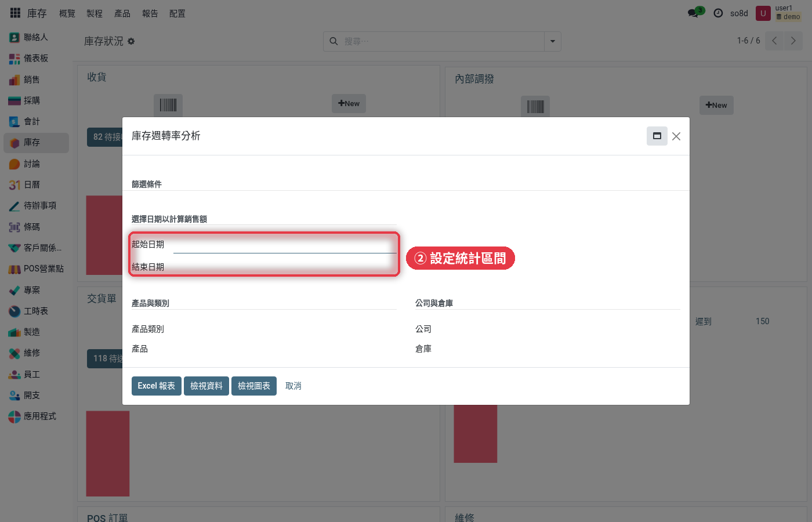This screenshot has width=812, height=522.
Task: Click New button in 收貨 card
Action: 349,104
